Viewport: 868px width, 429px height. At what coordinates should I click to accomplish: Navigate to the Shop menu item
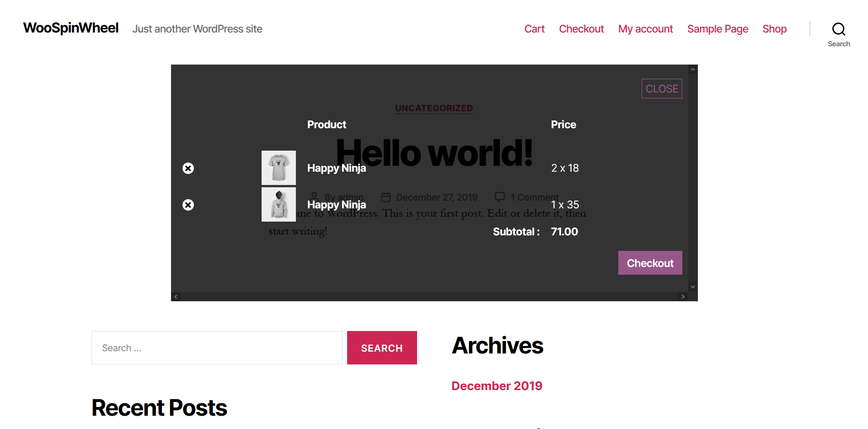[774, 28]
